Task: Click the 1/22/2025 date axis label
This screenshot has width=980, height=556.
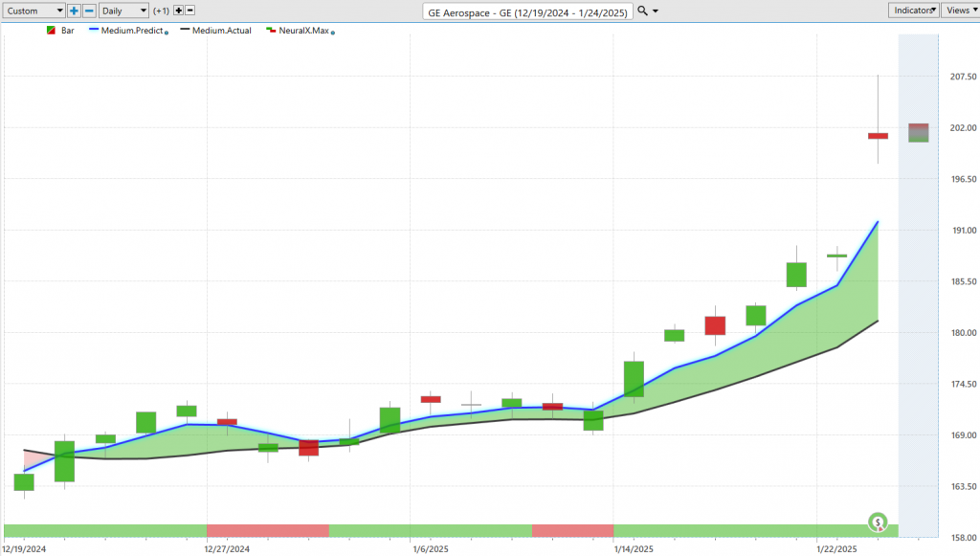Action: pyautogui.click(x=836, y=549)
